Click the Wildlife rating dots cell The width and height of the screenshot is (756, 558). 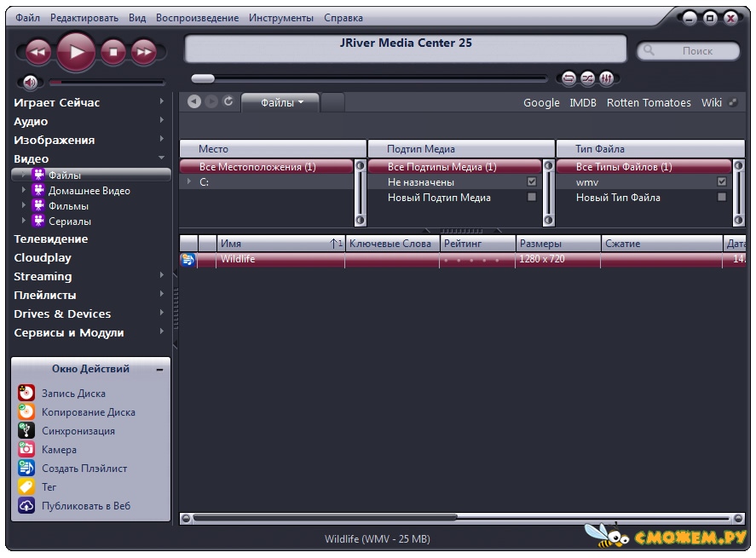[476, 259]
